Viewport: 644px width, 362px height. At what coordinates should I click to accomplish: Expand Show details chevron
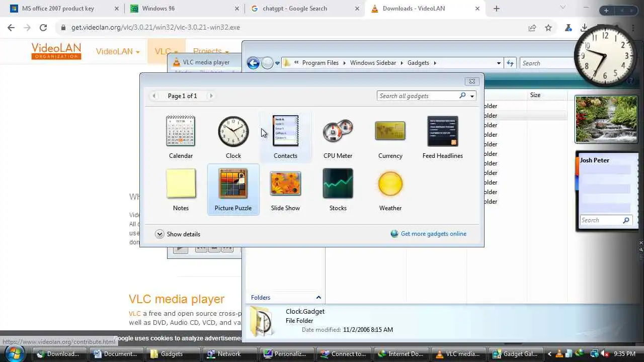pos(159,234)
